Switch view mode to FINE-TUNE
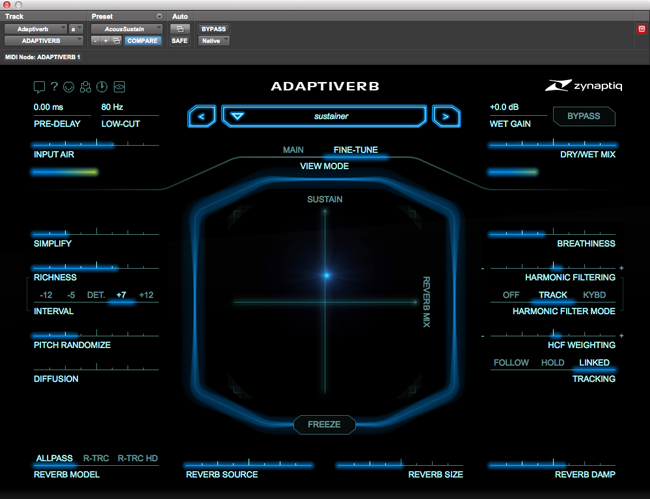The height and width of the screenshot is (499, 650). (356, 150)
